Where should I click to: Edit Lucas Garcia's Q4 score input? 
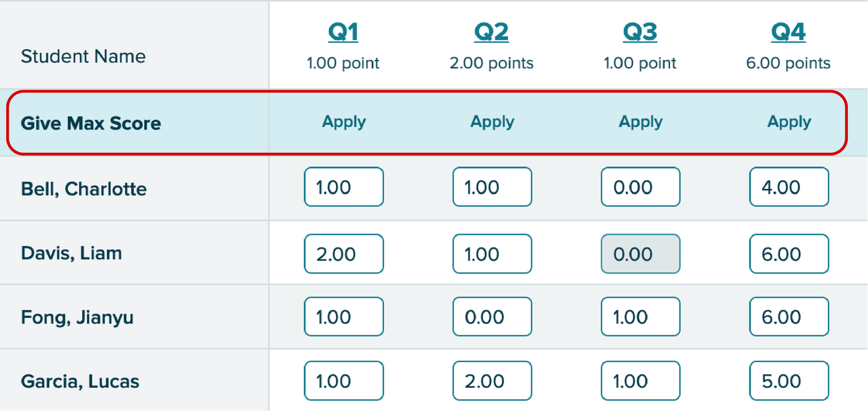click(789, 381)
